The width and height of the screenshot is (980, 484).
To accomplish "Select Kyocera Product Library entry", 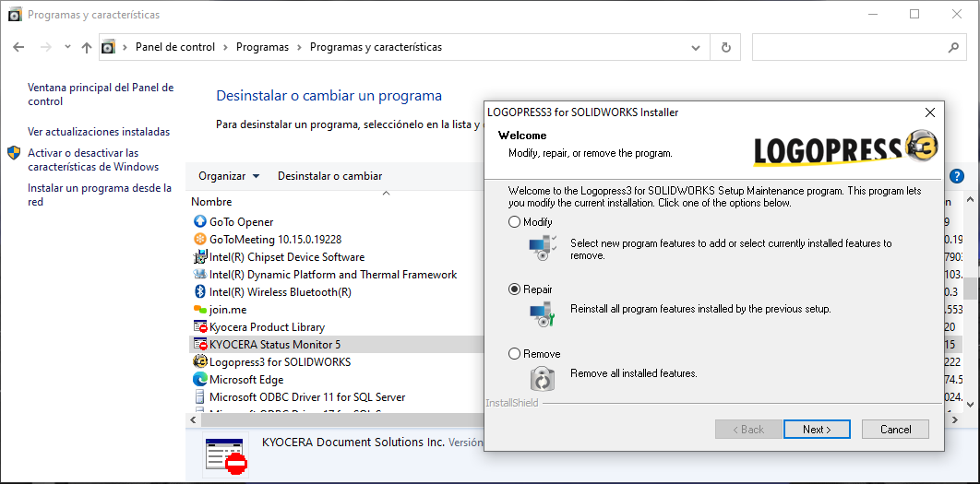I will [x=267, y=326].
